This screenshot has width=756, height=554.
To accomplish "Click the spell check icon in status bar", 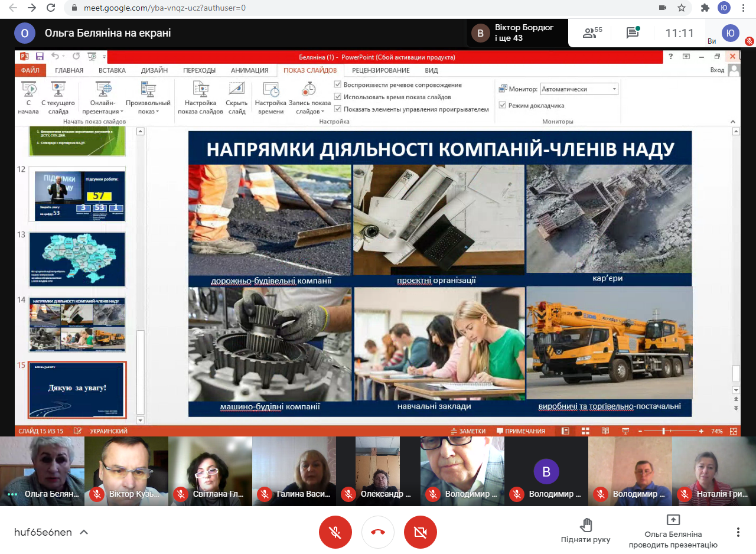I will click(x=78, y=431).
